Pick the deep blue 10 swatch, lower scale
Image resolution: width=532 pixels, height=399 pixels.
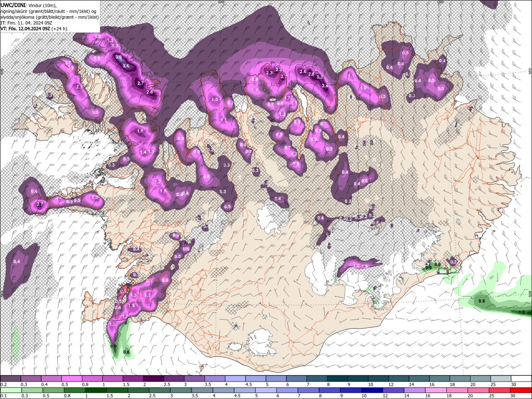[x=372, y=390]
